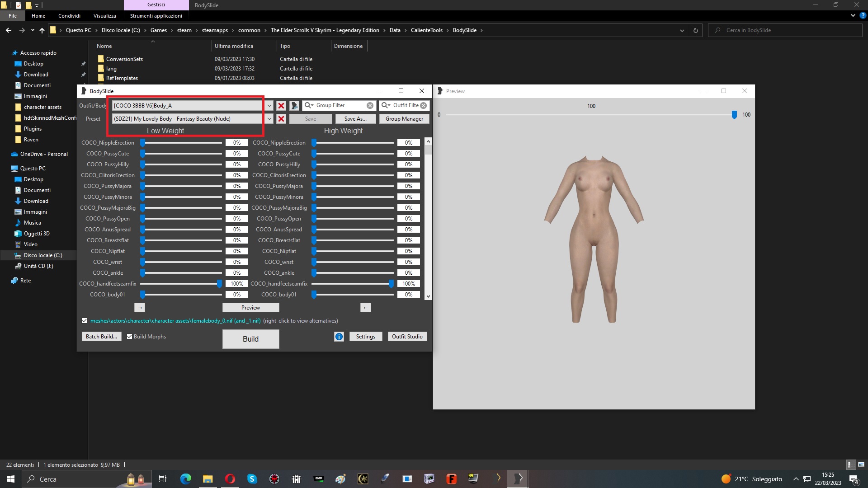The height and width of the screenshot is (488, 868).
Task: Go up one folder level in Explorer
Action: pyautogui.click(x=42, y=30)
